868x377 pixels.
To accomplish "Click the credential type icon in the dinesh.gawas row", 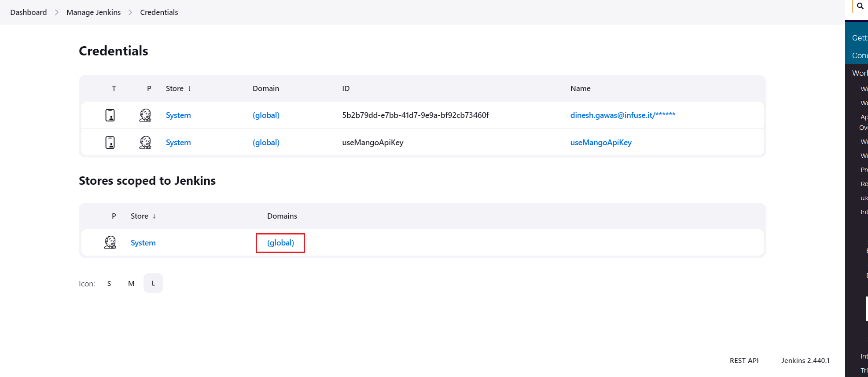I will [110, 115].
